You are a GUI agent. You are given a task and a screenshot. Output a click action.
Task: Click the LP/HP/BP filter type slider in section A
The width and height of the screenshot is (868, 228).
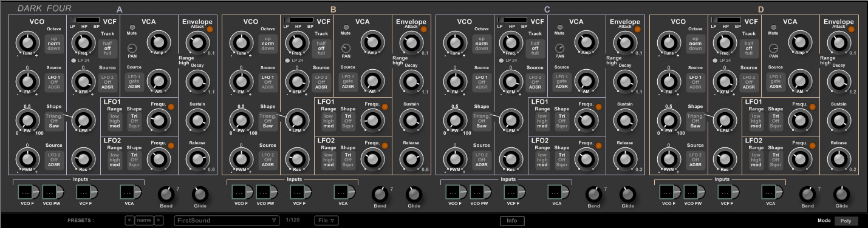tap(84, 20)
